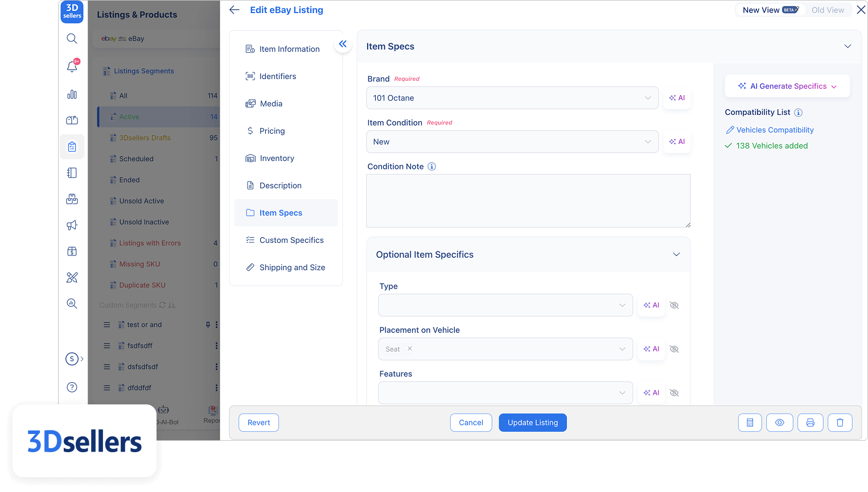The height and width of the screenshot is (492, 868).
Task: Click the print icon button
Action: (811, 423)
